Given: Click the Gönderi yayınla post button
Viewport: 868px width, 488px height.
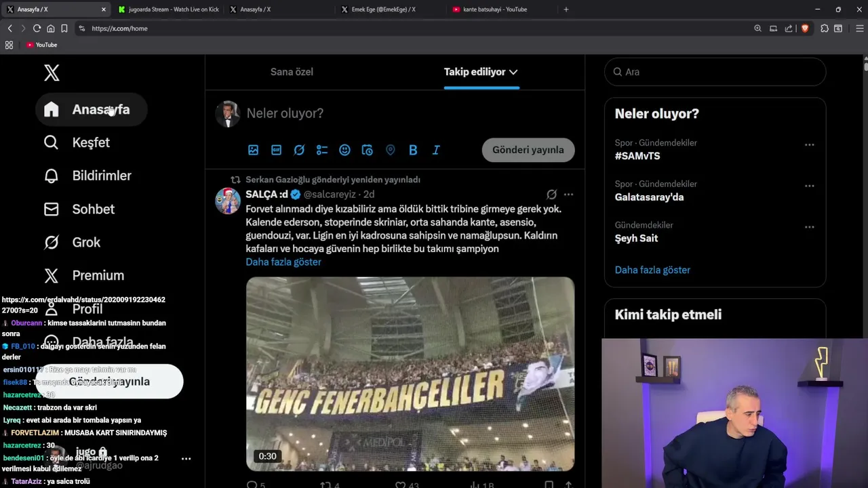Looking at the screenshot, I should pos(528,150).
